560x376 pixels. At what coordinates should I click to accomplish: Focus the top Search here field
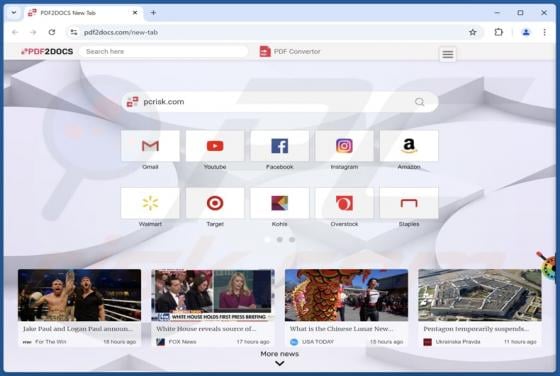pos(164,51)
